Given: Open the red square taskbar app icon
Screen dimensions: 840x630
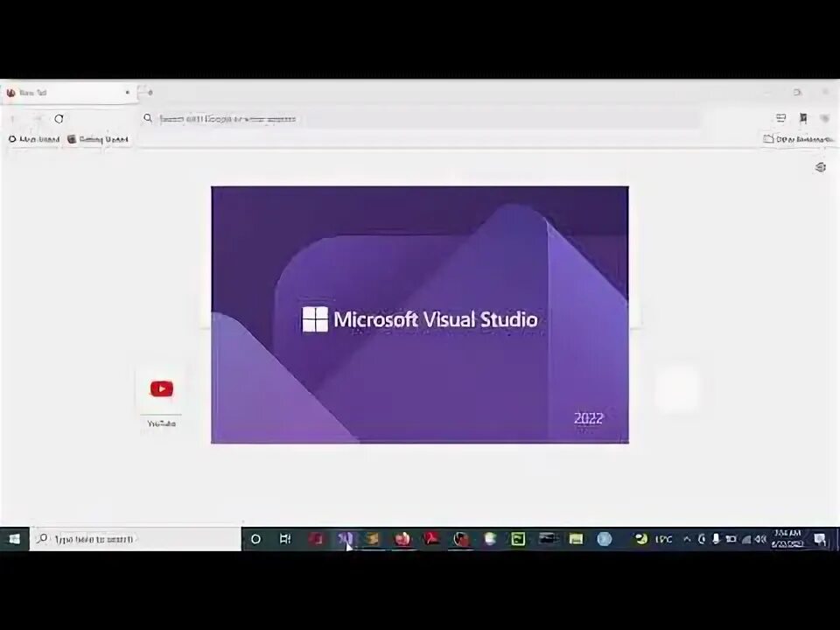Looking at the screenshot, I should tap(316, 539).
